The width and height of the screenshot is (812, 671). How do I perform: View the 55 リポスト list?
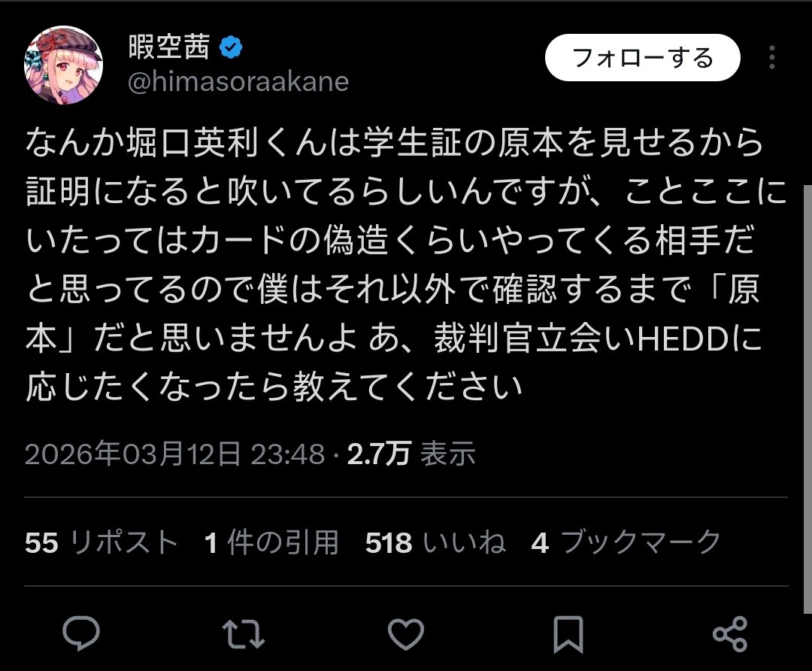pos(101,542)
